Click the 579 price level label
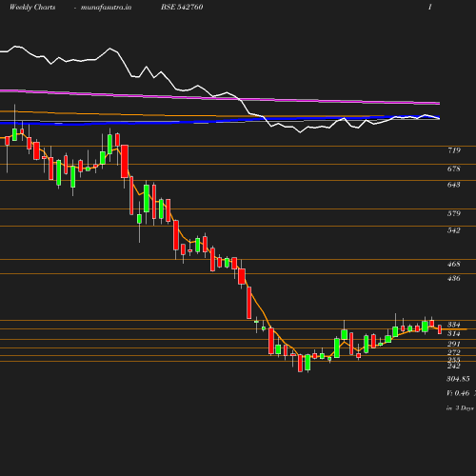Screen dimensions: 476x476 tap(454, 213)
